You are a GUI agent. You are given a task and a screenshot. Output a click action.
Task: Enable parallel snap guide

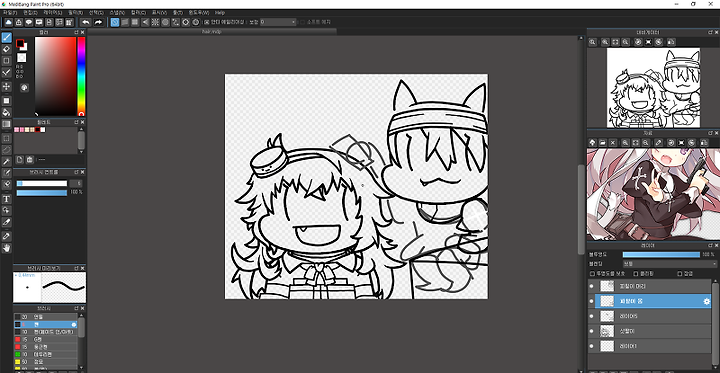click(125, 22)
